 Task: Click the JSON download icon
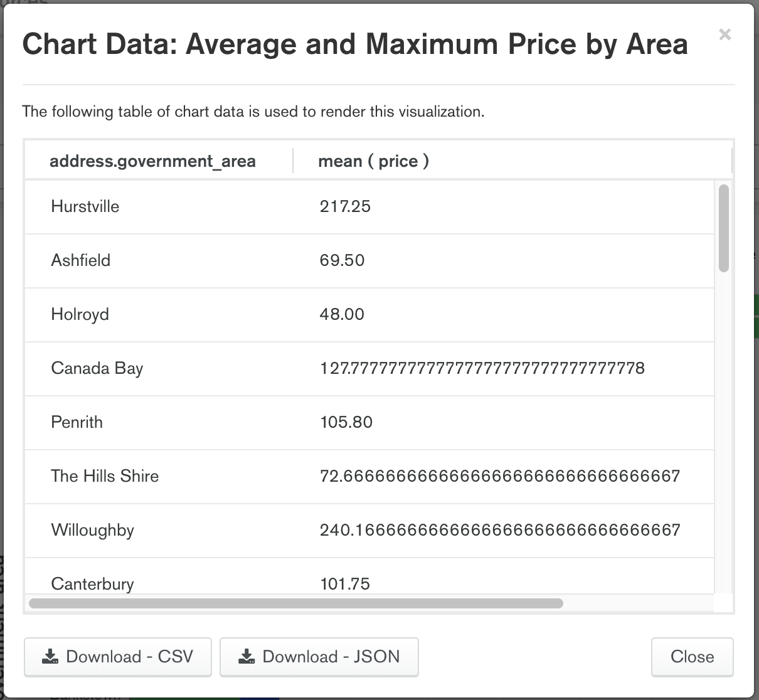(x=247, y=657)
